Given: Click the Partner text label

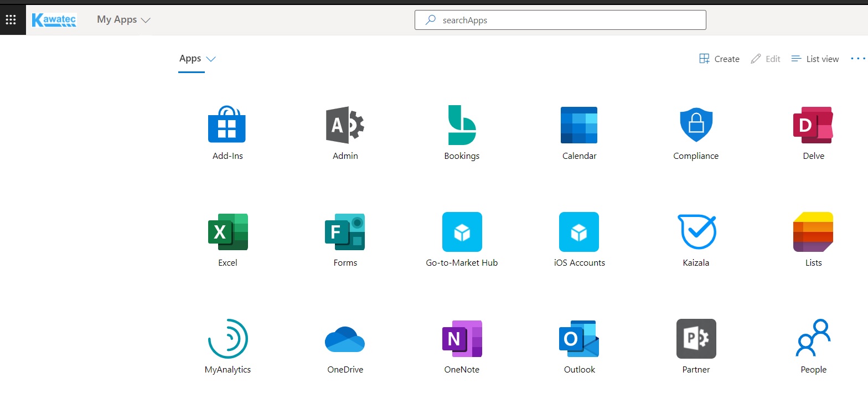Looking at the screenshot, I should pos(696,370).
